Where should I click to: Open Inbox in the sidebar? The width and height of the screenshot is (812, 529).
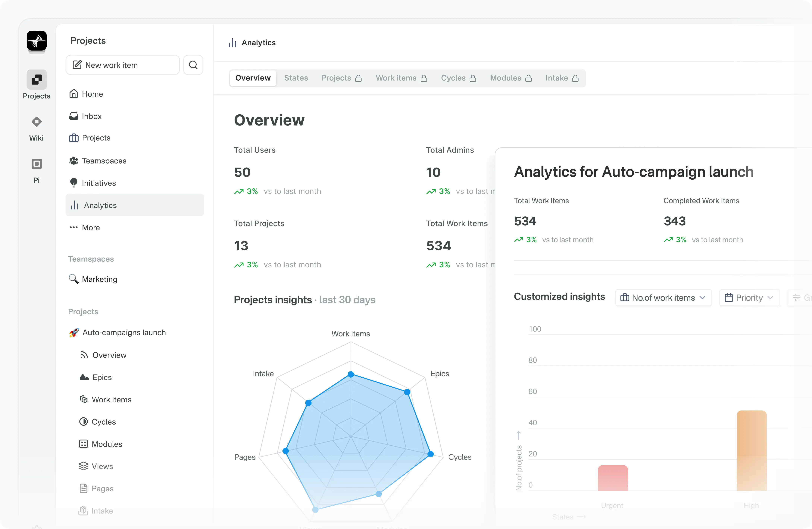click(x=91, y=116)
